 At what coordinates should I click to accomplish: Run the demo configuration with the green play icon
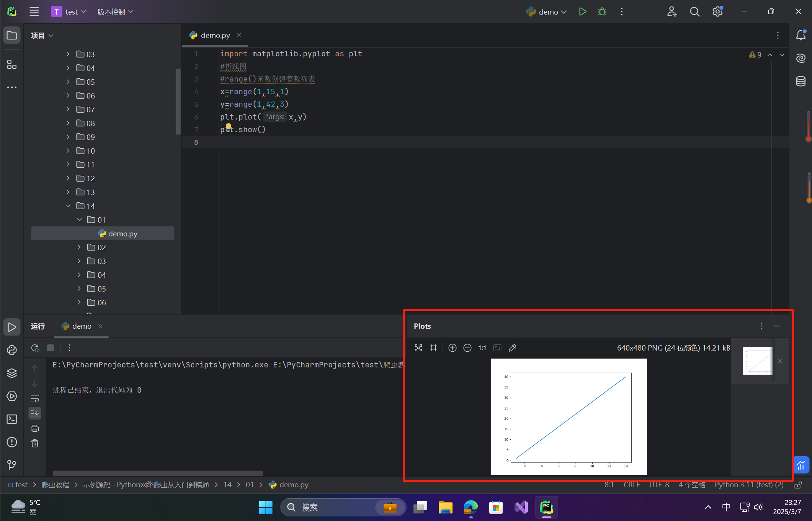[582, 12]
